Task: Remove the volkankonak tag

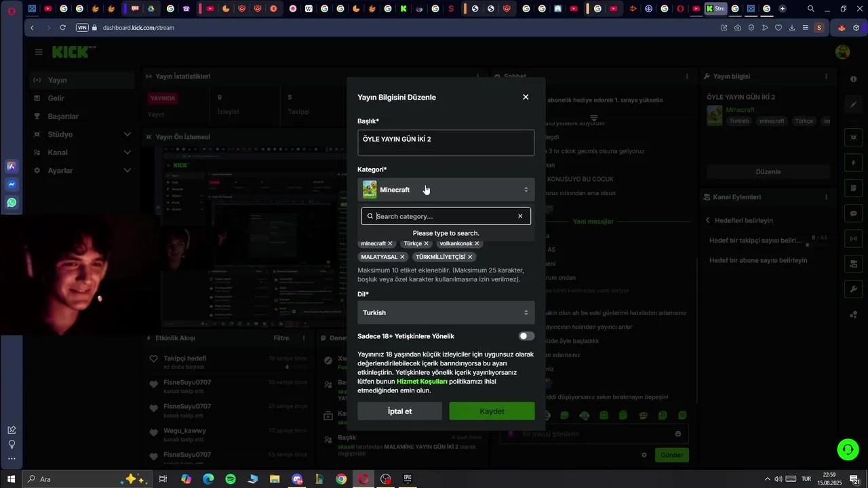Action: (x=477, y=243)
